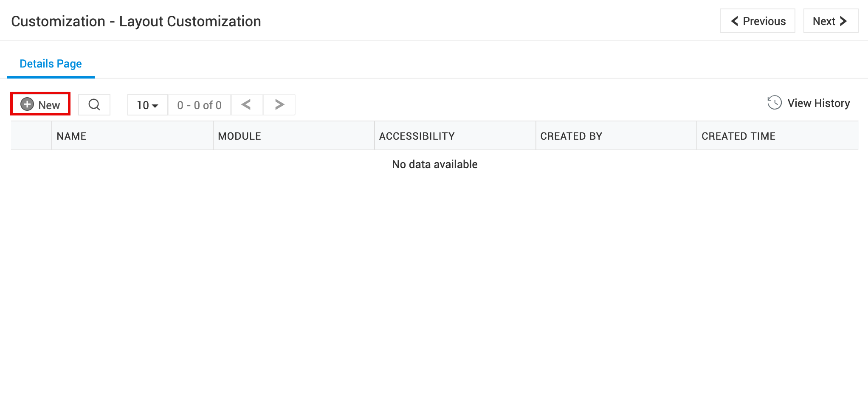Viewport: 868px width, 405px height.
Task: Click the 0 - 0 of 0 record counter
Action: coord(199,105)
